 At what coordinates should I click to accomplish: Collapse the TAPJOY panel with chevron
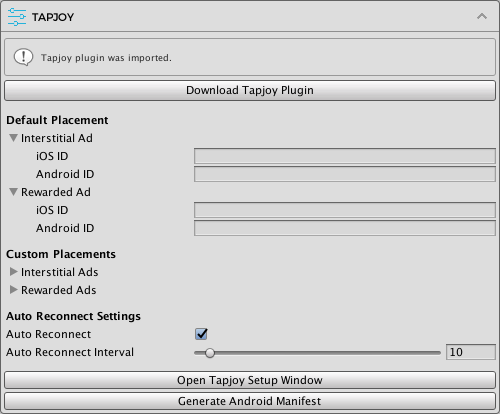482,16
